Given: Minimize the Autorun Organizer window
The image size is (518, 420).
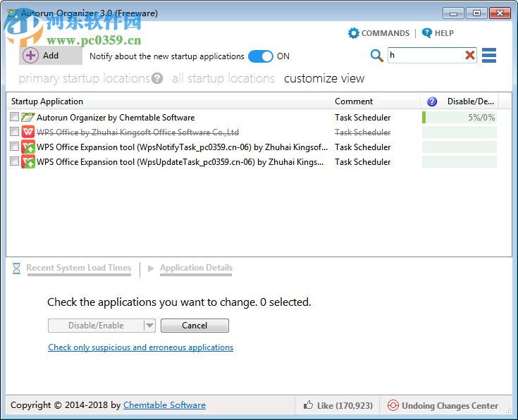Looking at the screenshot, I should point(454,13).
